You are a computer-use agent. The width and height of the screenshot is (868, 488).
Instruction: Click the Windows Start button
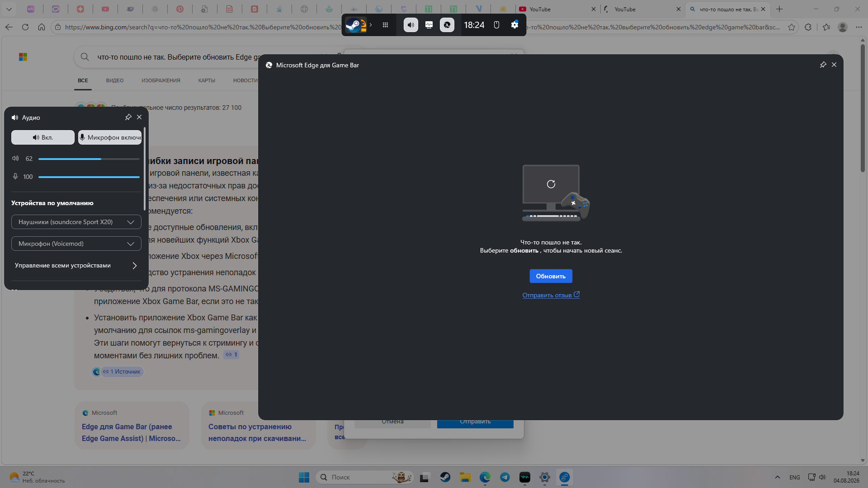pyautogui.click(x=304, y=477)
